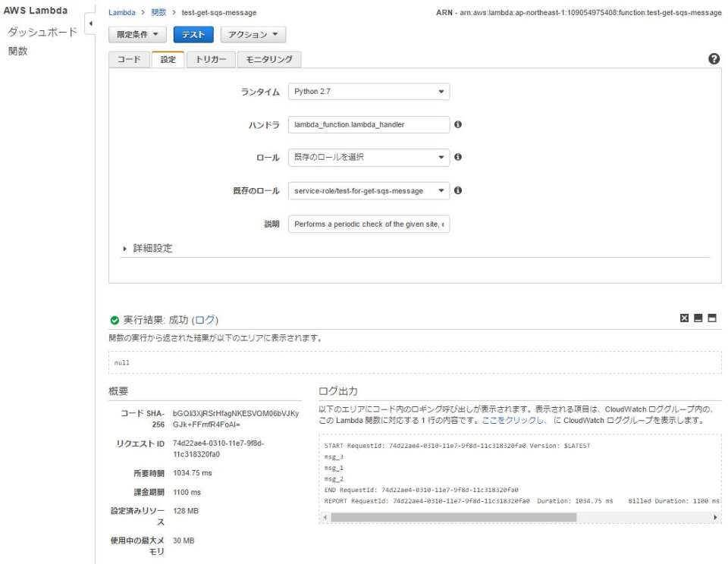
Task: Show info for the ハンドラ field
Action: 458,124
